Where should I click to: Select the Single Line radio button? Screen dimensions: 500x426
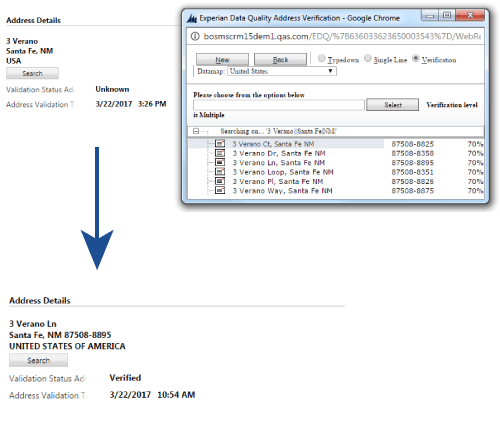click(367, 58)
